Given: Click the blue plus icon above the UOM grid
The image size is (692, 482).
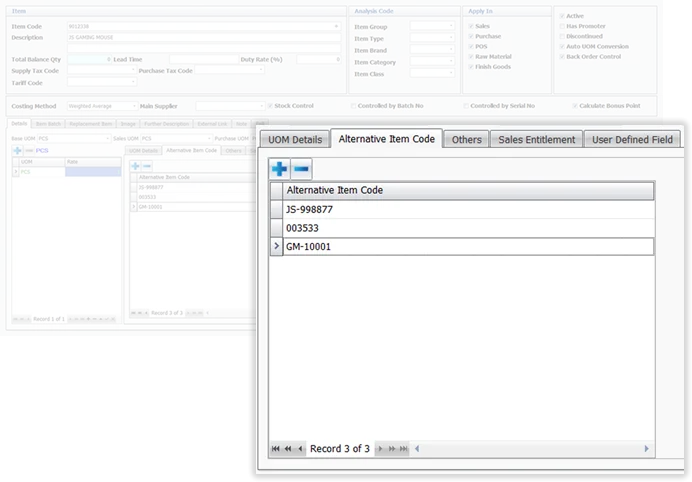Looking at the screenshot, I should pyautogui.click(x=17, y=149).
